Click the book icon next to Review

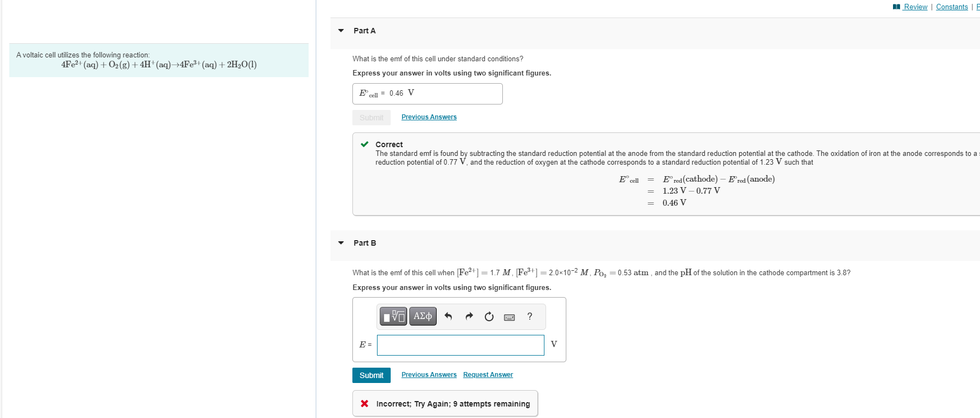click(896, 7)
